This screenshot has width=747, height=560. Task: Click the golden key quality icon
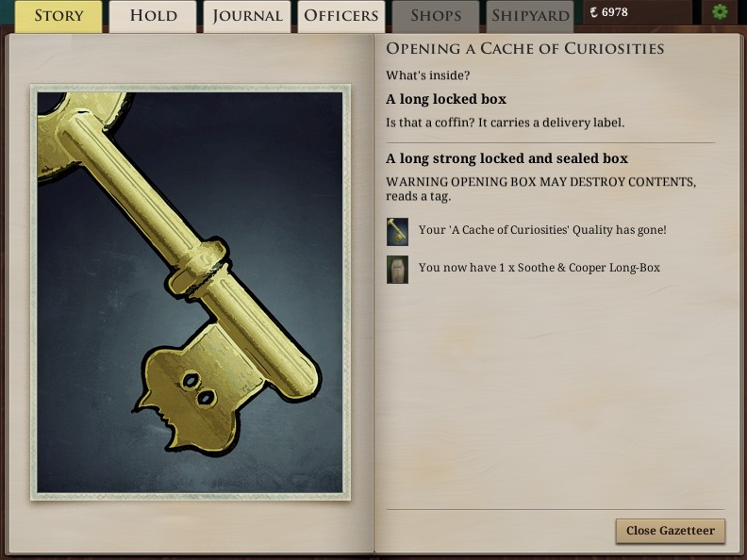click(x=397, y=231)
